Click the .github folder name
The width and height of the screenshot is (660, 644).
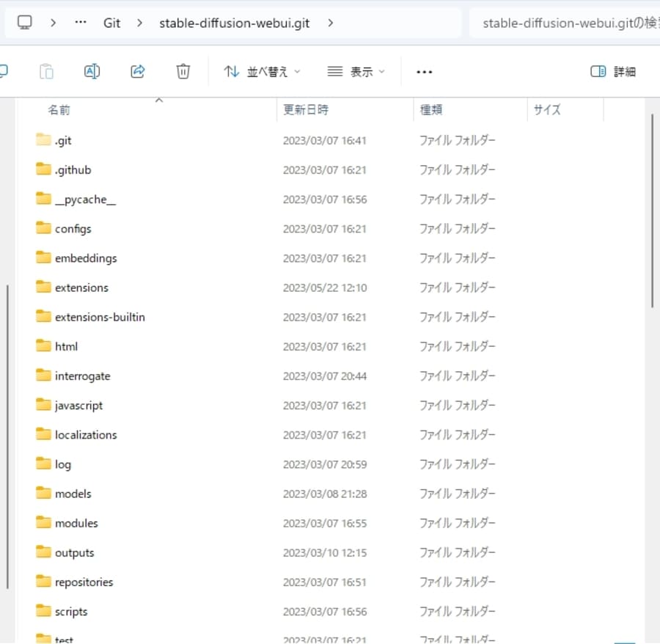coord(73,170)
